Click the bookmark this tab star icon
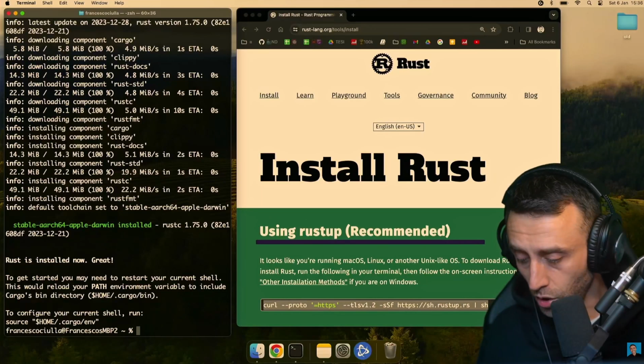 tap(493, 29)
